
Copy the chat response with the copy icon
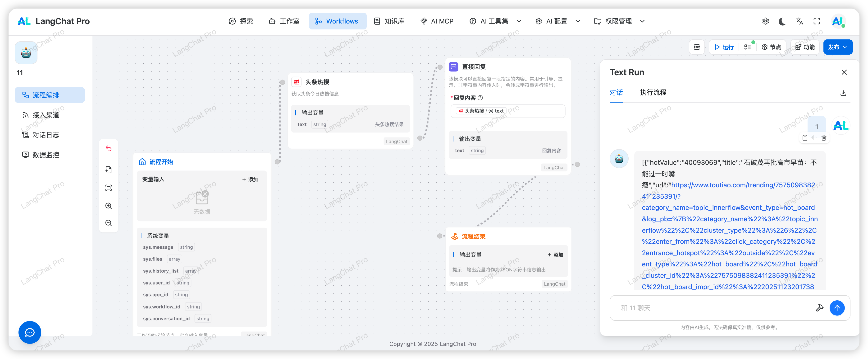[805, 138]
